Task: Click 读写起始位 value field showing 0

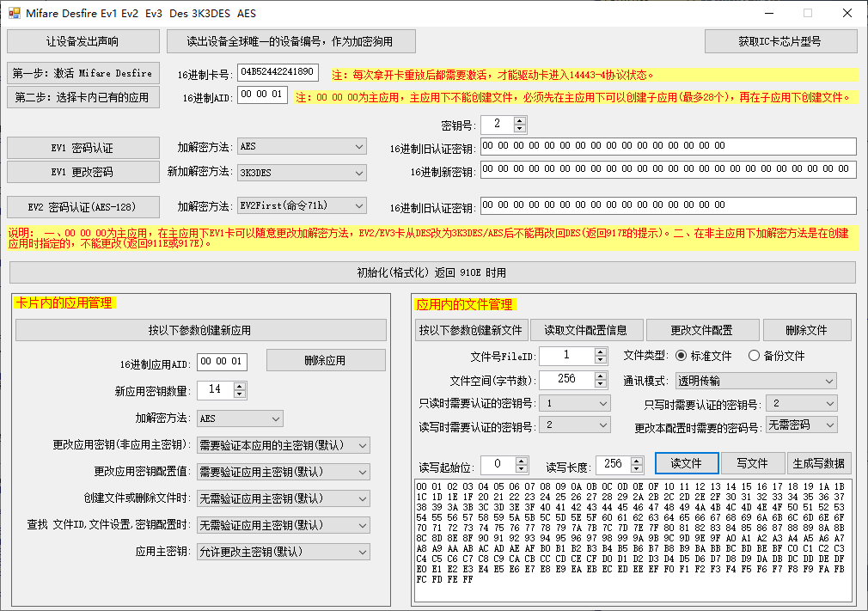Action: 498,464
